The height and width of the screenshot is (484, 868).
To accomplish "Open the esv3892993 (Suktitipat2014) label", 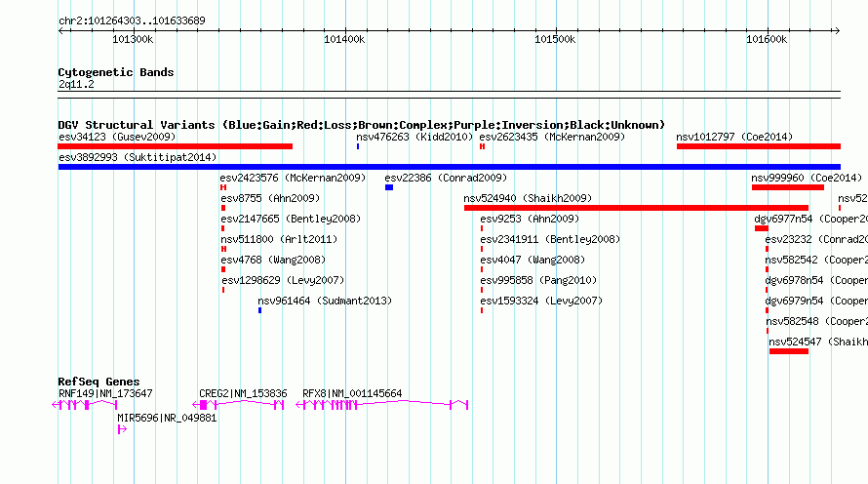I will pos(138,157).
